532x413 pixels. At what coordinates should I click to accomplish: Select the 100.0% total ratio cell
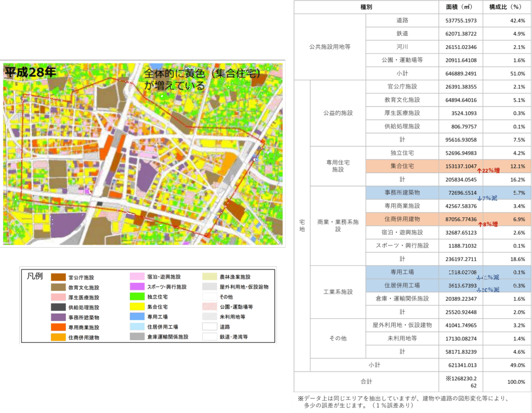[507, 381]
